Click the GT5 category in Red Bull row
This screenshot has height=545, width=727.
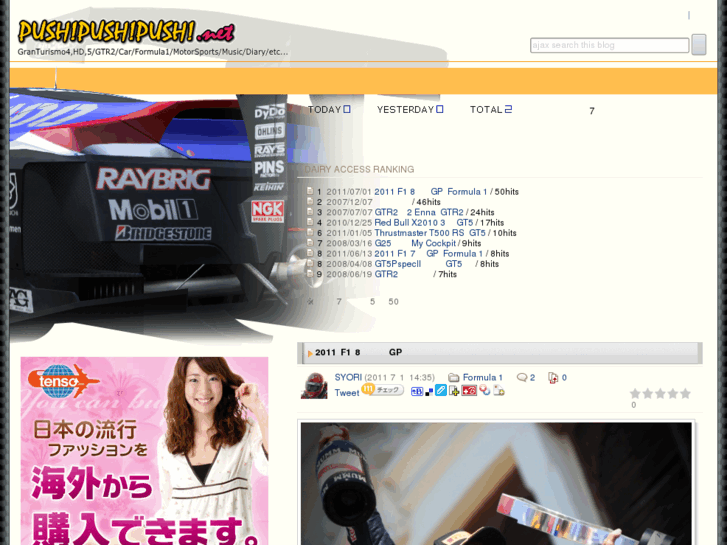pos(465,223)
